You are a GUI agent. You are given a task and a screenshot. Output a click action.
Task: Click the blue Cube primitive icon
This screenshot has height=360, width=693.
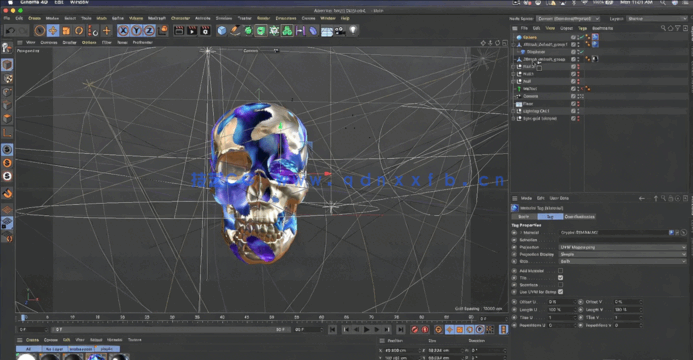[222, 30]
